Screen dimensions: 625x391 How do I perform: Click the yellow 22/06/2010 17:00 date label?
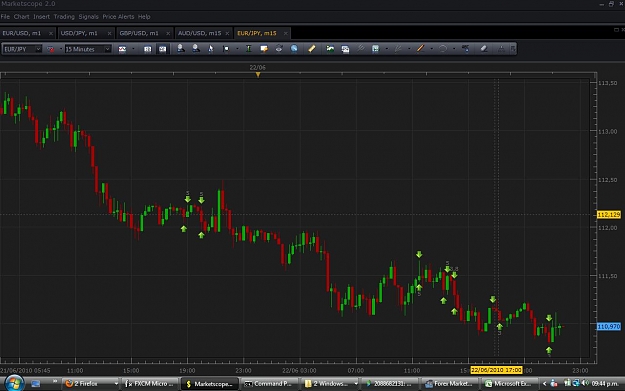496,370
